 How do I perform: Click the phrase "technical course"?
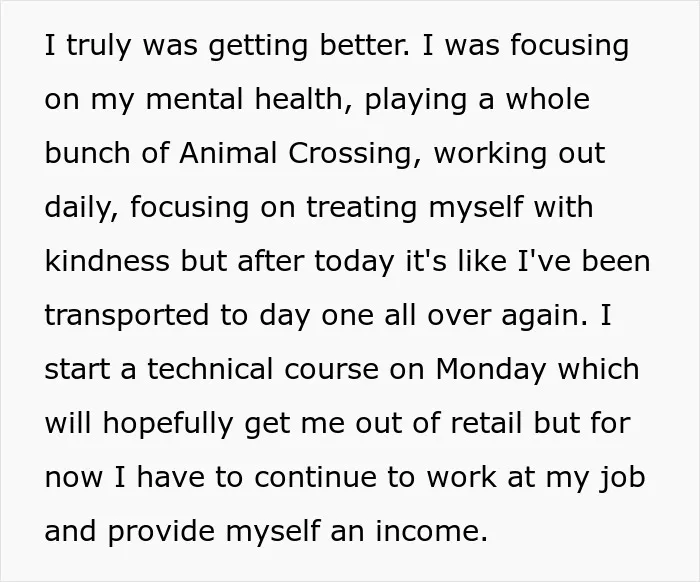click(263, 370)
